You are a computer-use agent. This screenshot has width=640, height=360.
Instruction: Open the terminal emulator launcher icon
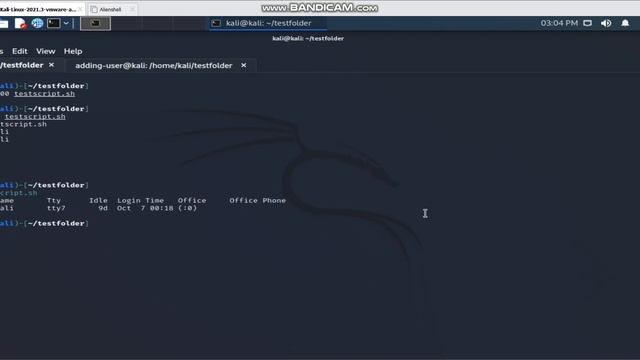53,23
